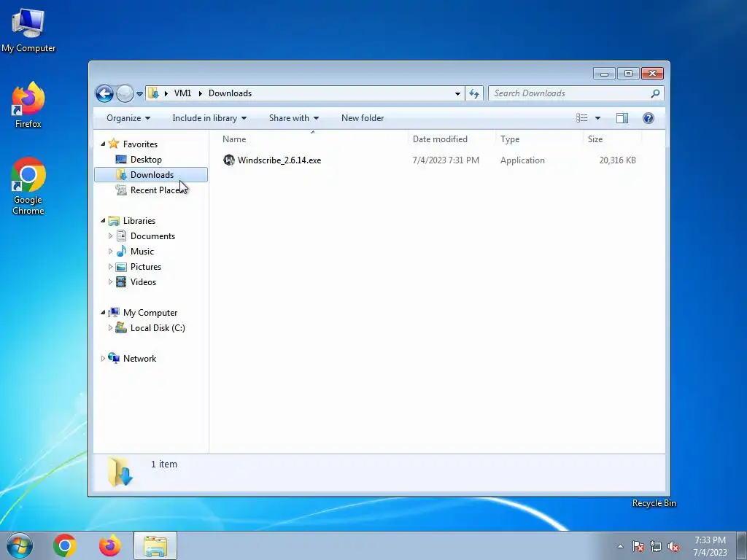Viewport: 747px width, 560px height.
Task: Select Downloads under Favorites
Action: [151, 175]
